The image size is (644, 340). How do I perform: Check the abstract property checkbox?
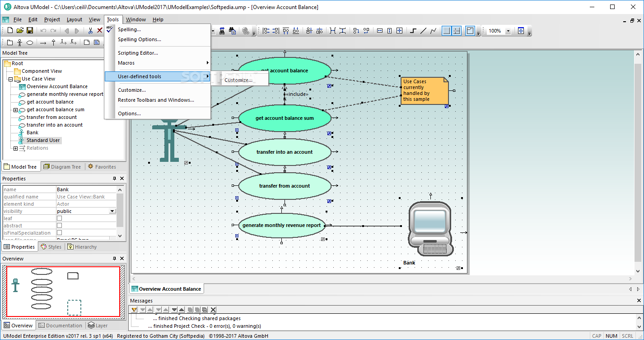click(59, 226)
